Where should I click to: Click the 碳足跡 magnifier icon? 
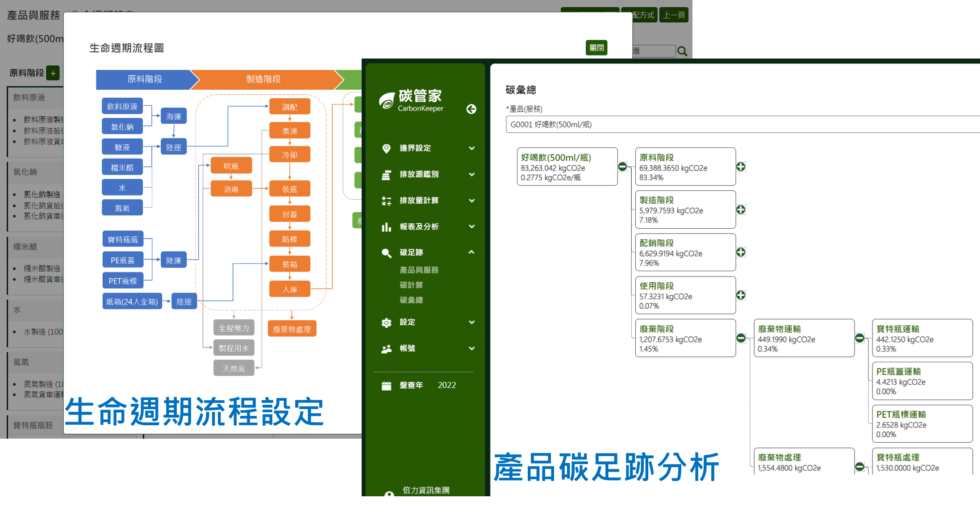(x=387, y=253)
